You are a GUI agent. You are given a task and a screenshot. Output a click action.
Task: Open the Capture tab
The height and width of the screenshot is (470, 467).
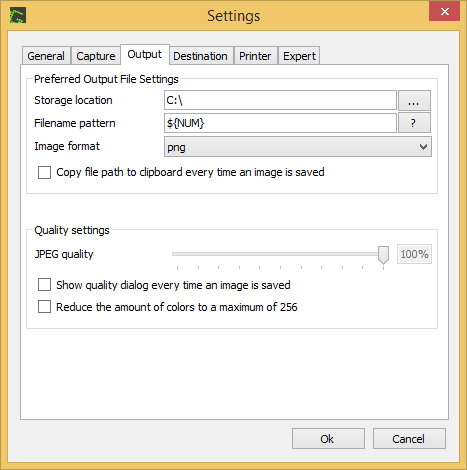click(96, 56)
